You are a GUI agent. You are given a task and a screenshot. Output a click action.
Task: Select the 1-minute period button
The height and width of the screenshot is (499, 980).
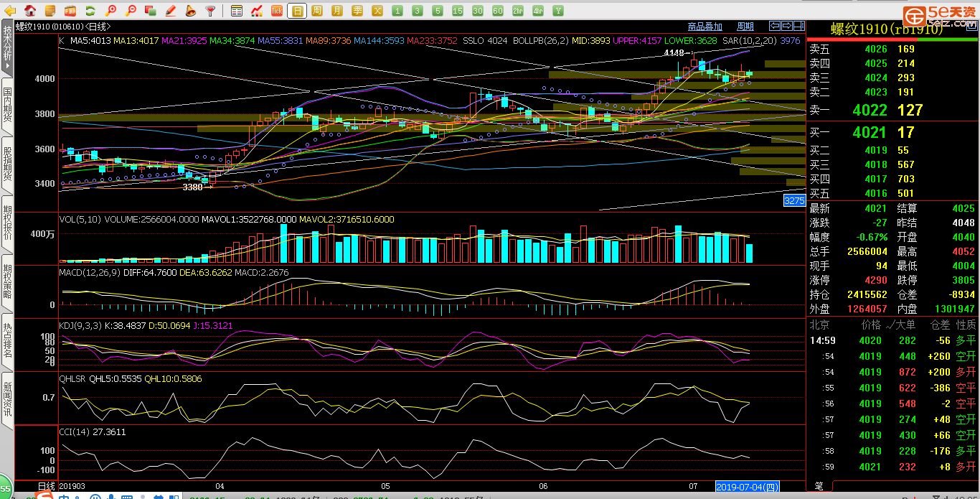397,11
